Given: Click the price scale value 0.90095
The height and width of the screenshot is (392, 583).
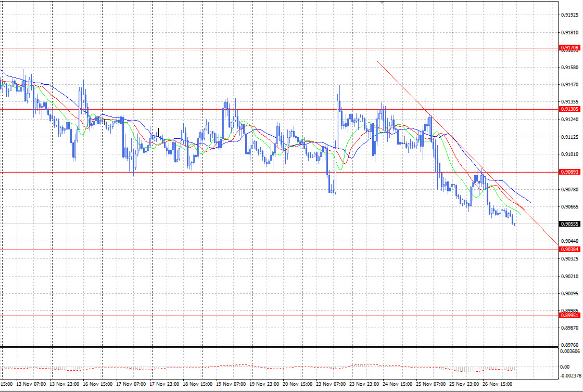Looking at the screenshot, I should 569,294.
